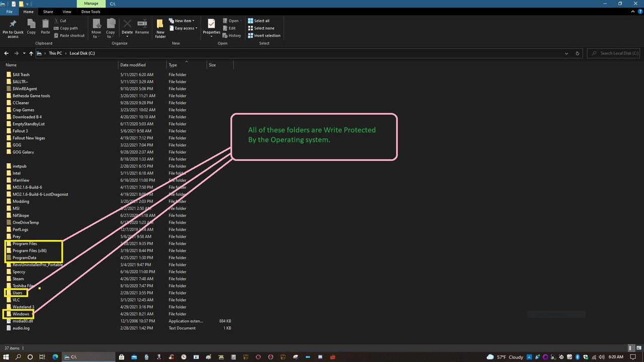Open the Windows Start menu
The height and width of the screenshot is (362, 644).
tap(6, 357)
